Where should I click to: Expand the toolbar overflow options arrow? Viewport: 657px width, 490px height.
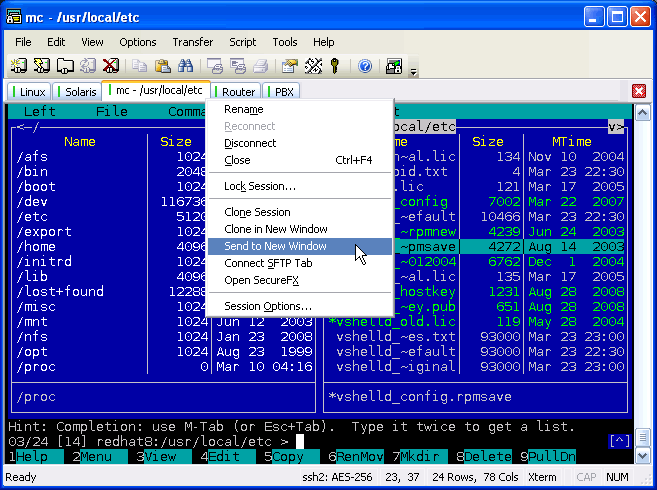point(414,72)
